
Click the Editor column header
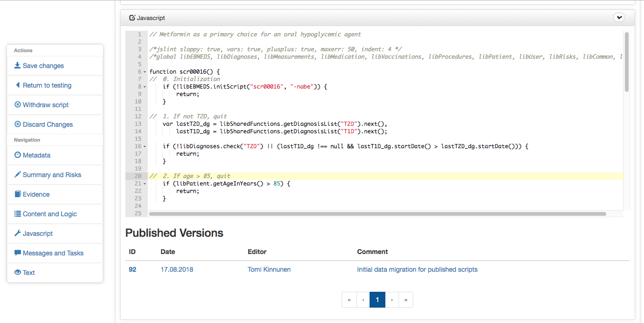[257, 252]
